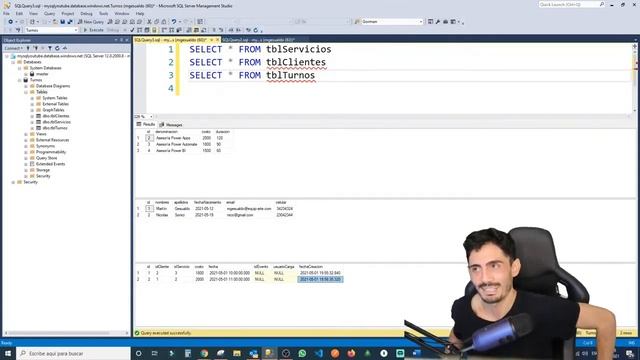The height and width of the screenshot is (360, 640).
Task: Click the Asesoría Power Automate result cell
Action: [x=177, y=144]
